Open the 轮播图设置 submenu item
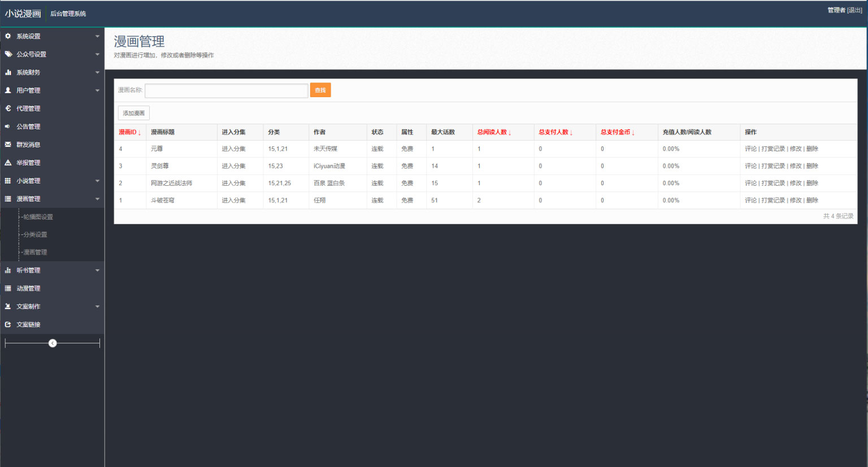Viewport: 868px width, 467px height. pyautogui.click(x=38, y=217)
